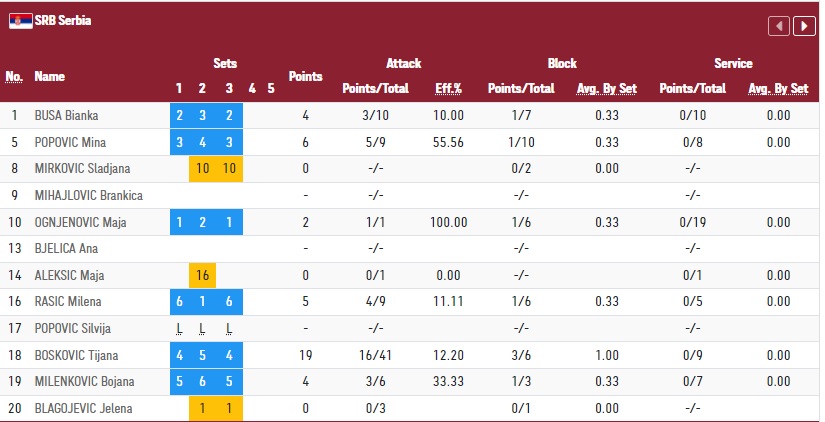Click the Name column header
Viewport: 825px width, 422px height.
(49, 76)
